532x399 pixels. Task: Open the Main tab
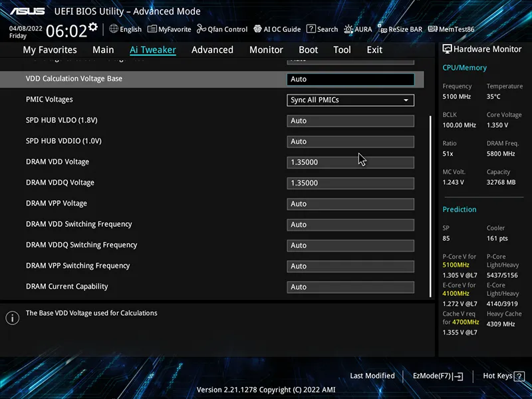103,50
